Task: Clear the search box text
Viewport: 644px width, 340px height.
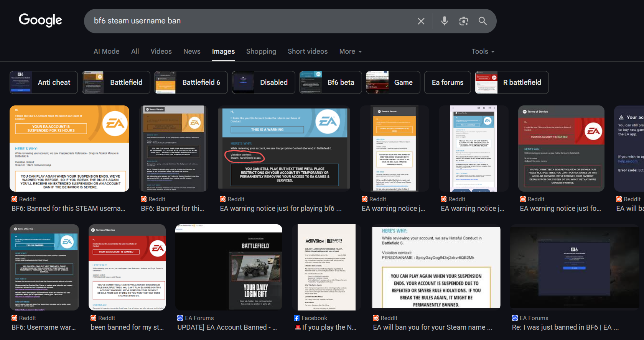Action: [421, 21]
